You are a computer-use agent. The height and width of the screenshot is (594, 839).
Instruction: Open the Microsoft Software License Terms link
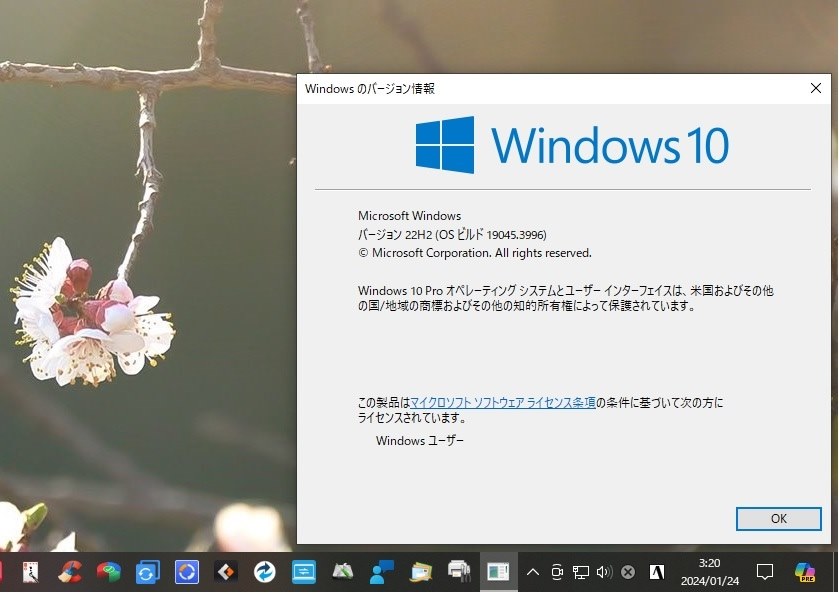(502, 402)
